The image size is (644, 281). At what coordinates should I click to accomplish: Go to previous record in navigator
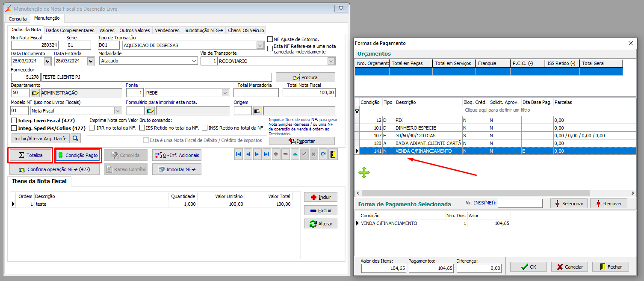248,154
